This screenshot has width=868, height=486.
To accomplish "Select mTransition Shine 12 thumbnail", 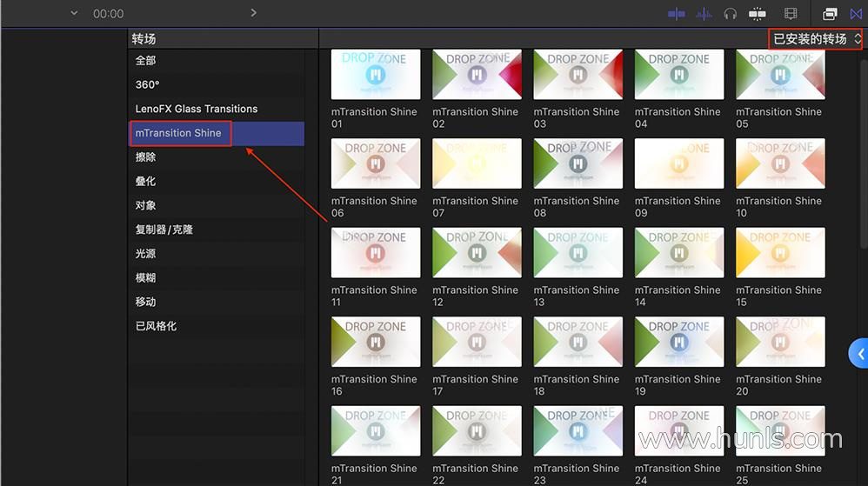I will [477, 253].
